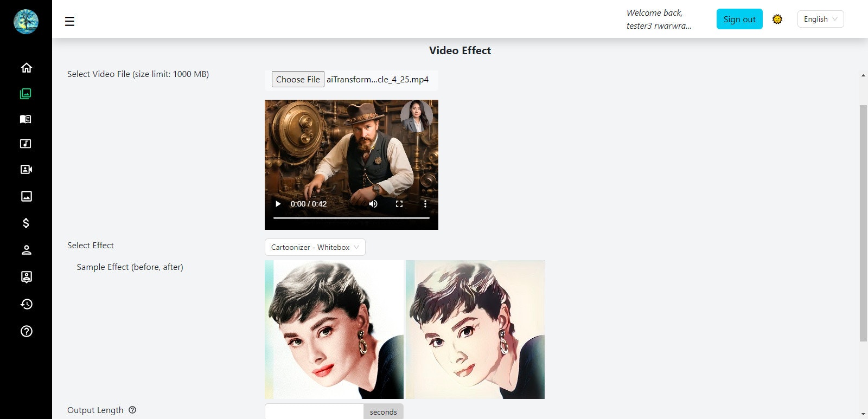The width and height of the screenshot is (868, 419).
Task: Open the user profile sidebar icon
Action: point(26,250)
